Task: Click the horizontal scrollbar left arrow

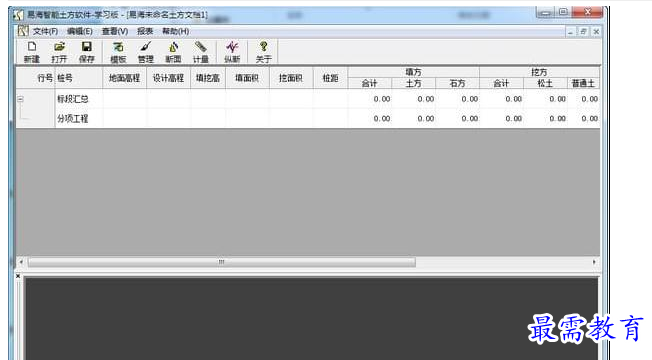Action: [21, 262]
